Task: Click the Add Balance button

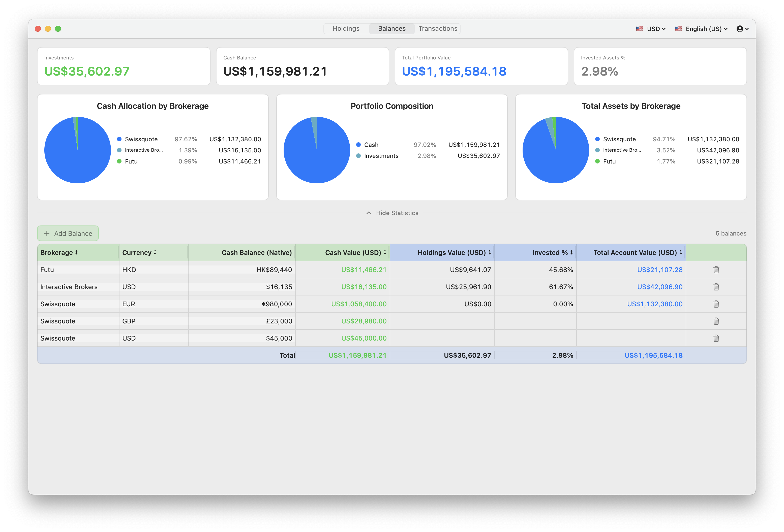Action: [68, 233]
